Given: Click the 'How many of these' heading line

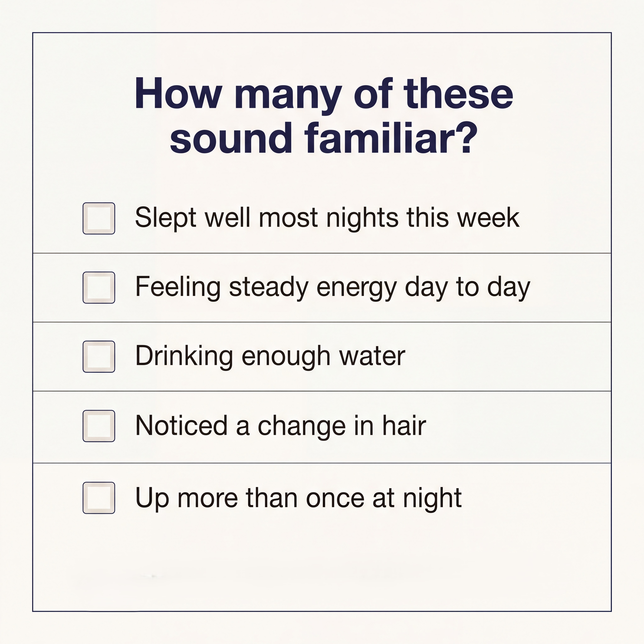Looking at the screenshot, I should pyautogui.click(x=324, y=94).
